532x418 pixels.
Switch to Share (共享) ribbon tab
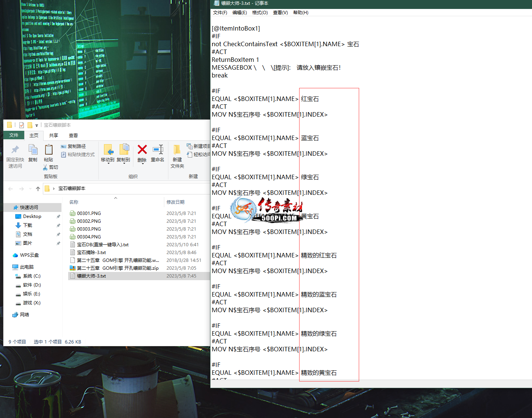coord(54,135)
